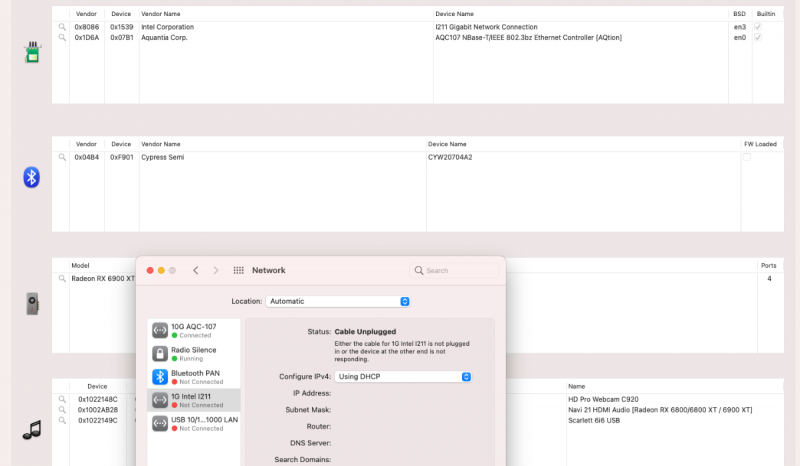Click 'Intel Corporation' vendor name cell
The image size is (800, 466).
[168, 27]
